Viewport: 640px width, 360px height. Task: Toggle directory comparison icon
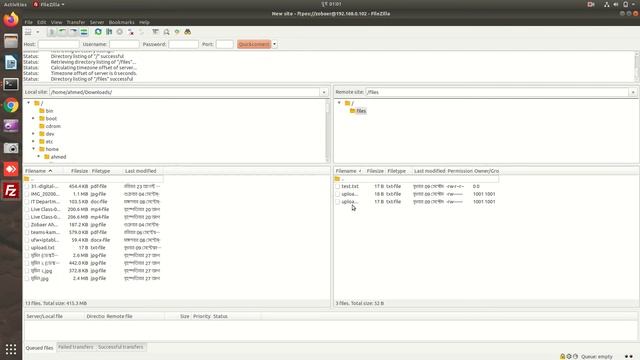pyautogui.click(x=167, y=32)
